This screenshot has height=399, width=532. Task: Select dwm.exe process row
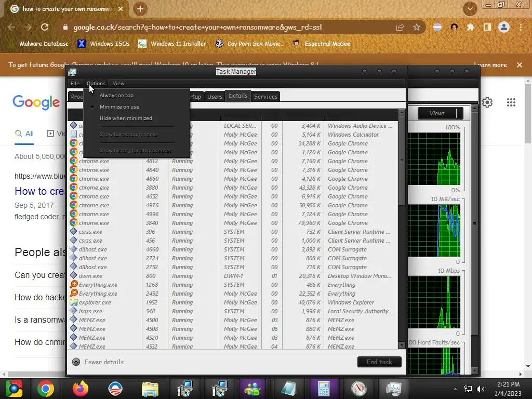tap(233, 276)
